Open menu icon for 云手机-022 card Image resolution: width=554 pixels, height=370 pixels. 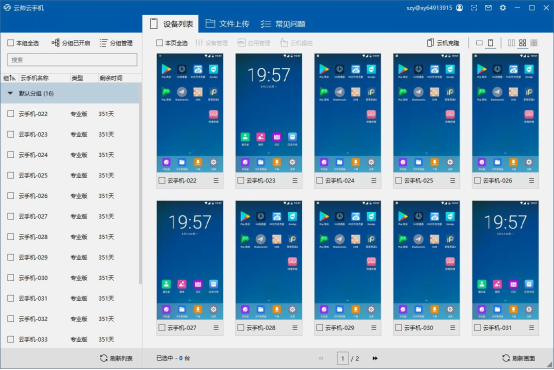coord(216,181)
